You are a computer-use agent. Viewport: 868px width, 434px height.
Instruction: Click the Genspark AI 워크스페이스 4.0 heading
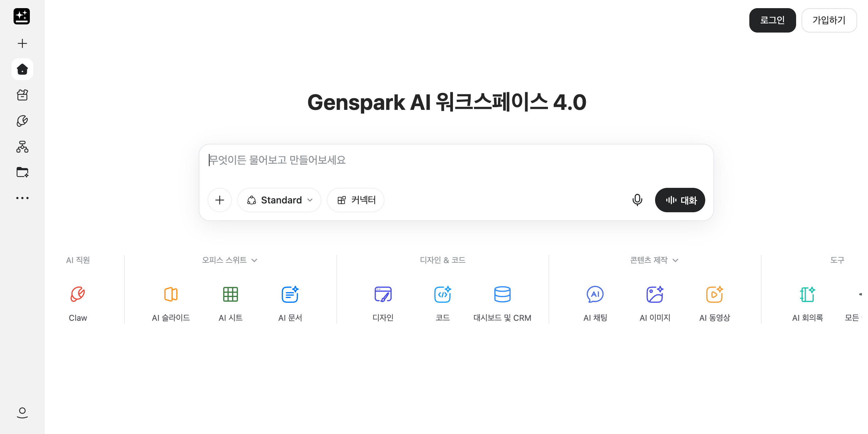tap(447, 102)
